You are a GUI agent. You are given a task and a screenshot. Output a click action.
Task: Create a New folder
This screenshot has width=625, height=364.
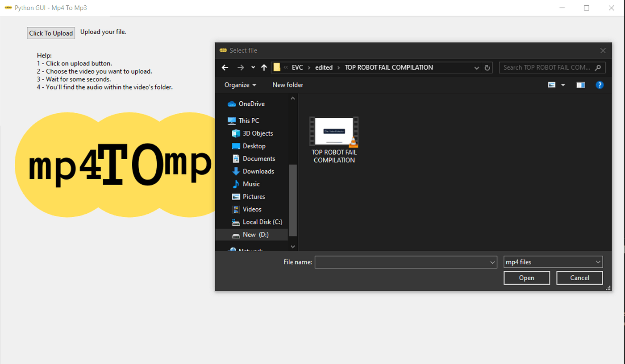click(287, 84)
